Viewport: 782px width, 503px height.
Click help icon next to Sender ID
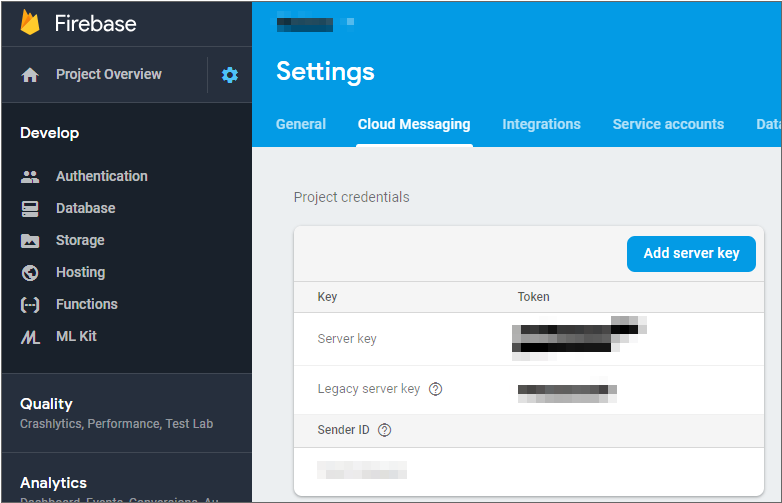(x=384, y=430)
